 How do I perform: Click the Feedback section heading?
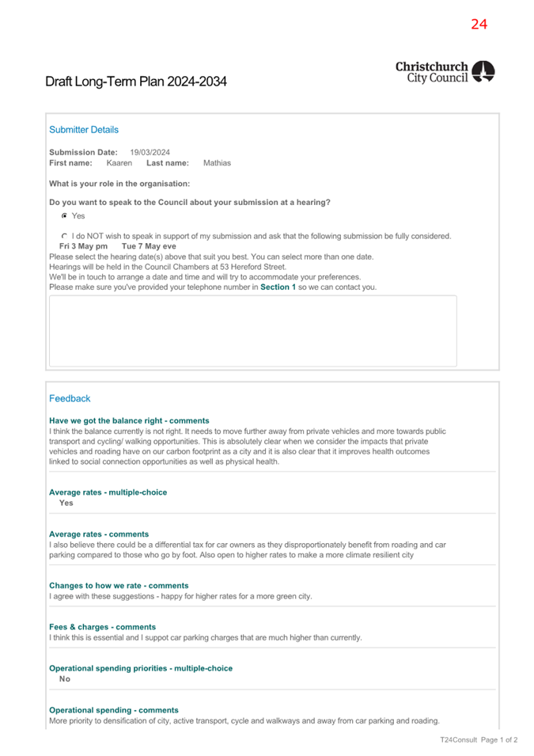pos(70,399)
